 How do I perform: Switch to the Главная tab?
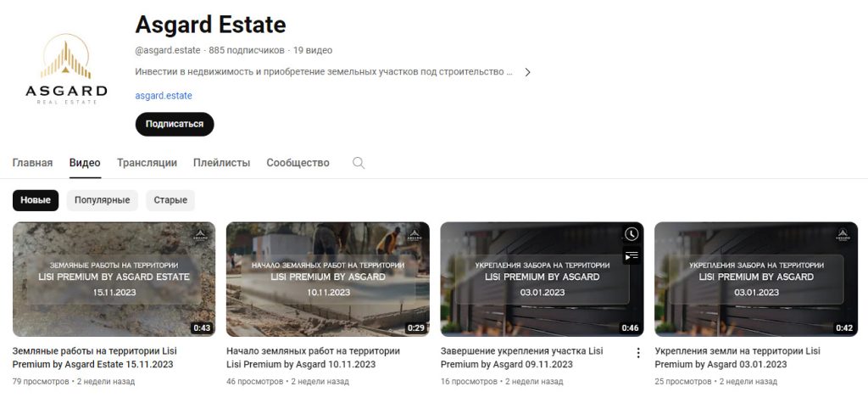[33, 163]
